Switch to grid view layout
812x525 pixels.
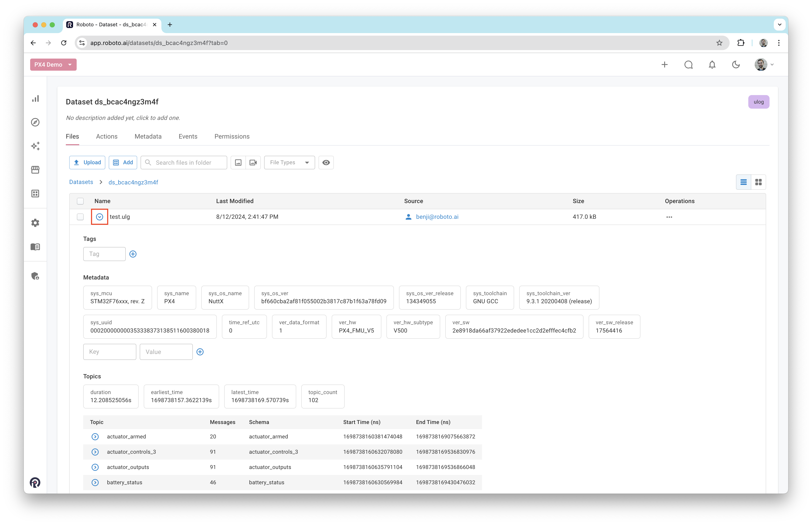758,182
